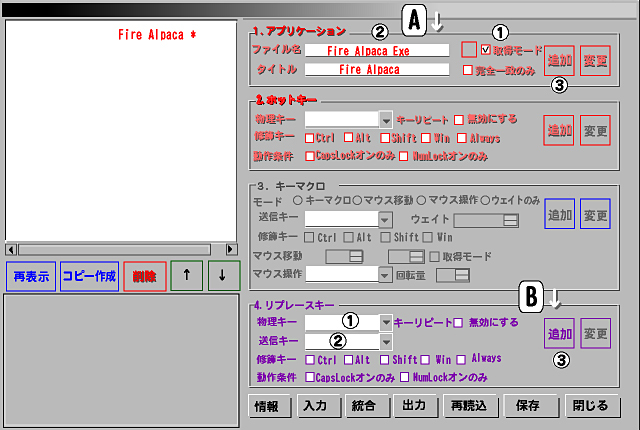
Task: Click the 入力 button
Action: (319, 406)
